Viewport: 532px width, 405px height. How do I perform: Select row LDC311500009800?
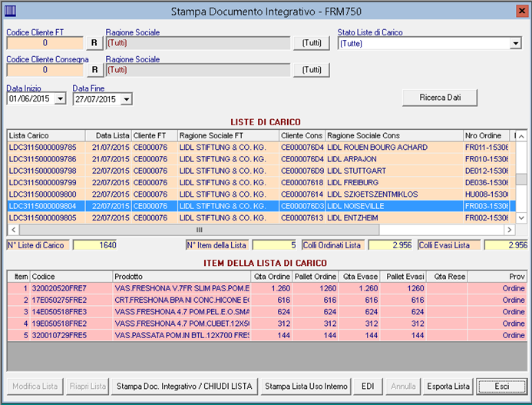click(x=261, y=194)
